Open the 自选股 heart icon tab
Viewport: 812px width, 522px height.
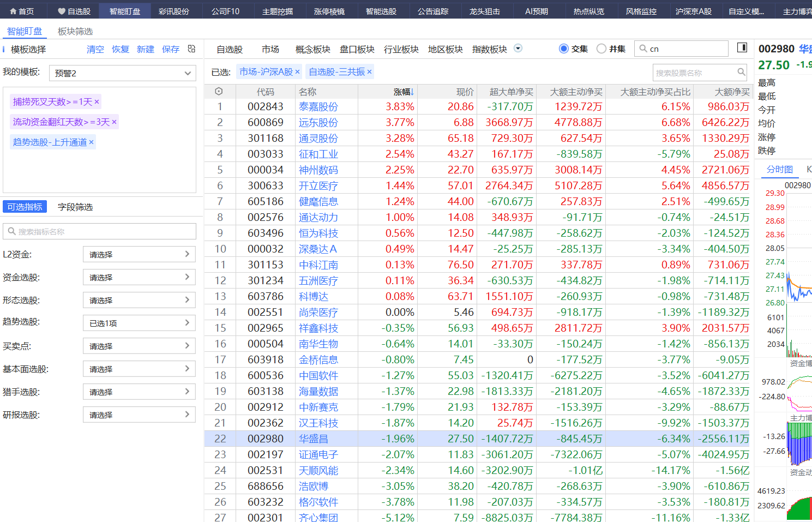[x=74, y=11]
